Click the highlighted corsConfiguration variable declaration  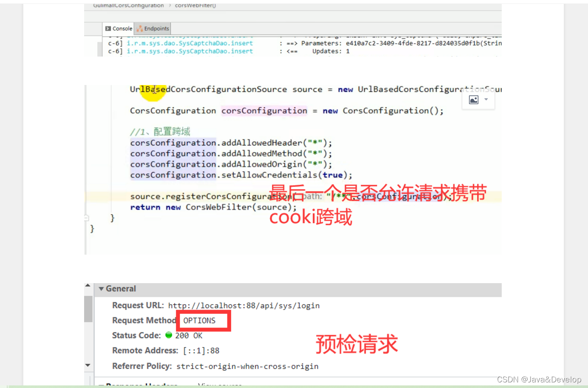264,111
